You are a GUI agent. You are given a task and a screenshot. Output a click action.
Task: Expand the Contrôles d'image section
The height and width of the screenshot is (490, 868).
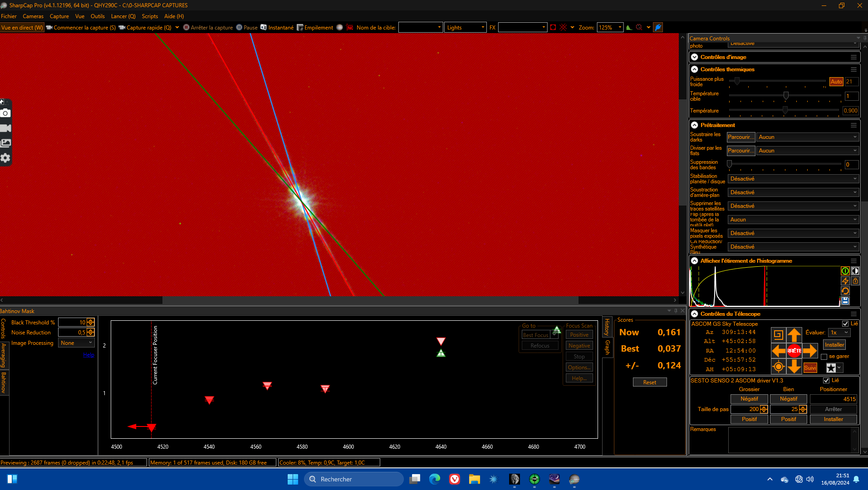[x=695, y=57]
